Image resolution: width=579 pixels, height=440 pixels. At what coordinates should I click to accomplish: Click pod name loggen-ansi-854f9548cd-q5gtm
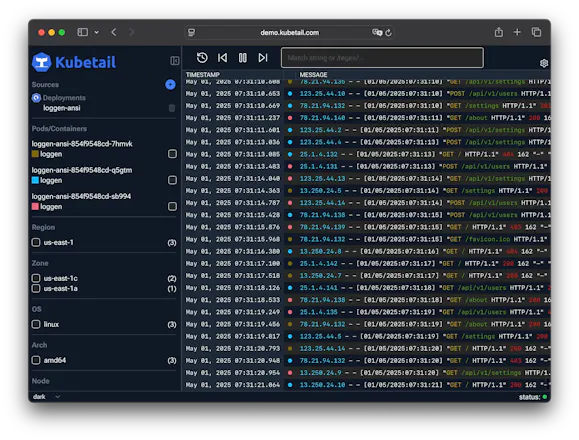[82, 170]
